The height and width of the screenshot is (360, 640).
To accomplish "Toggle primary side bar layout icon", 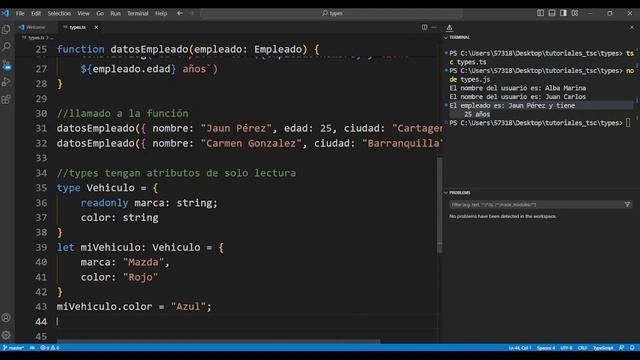I will 540,13.
